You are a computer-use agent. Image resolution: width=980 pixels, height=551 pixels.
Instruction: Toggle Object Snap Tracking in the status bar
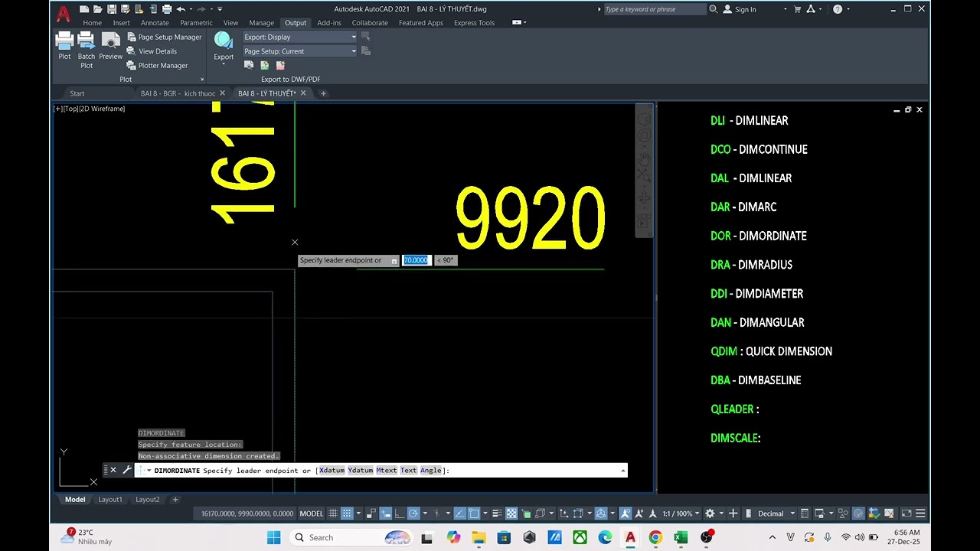(459, 514)
